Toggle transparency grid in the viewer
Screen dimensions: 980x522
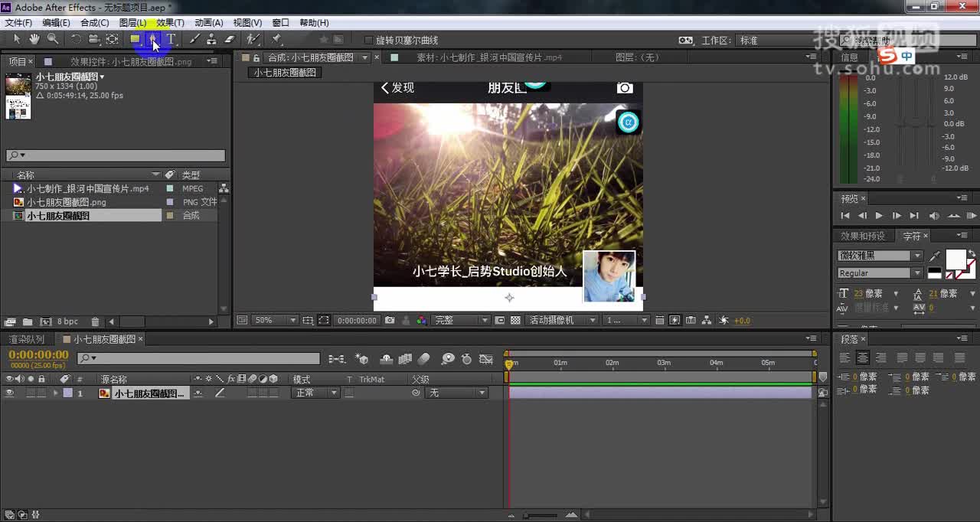[x=513, y=320]
